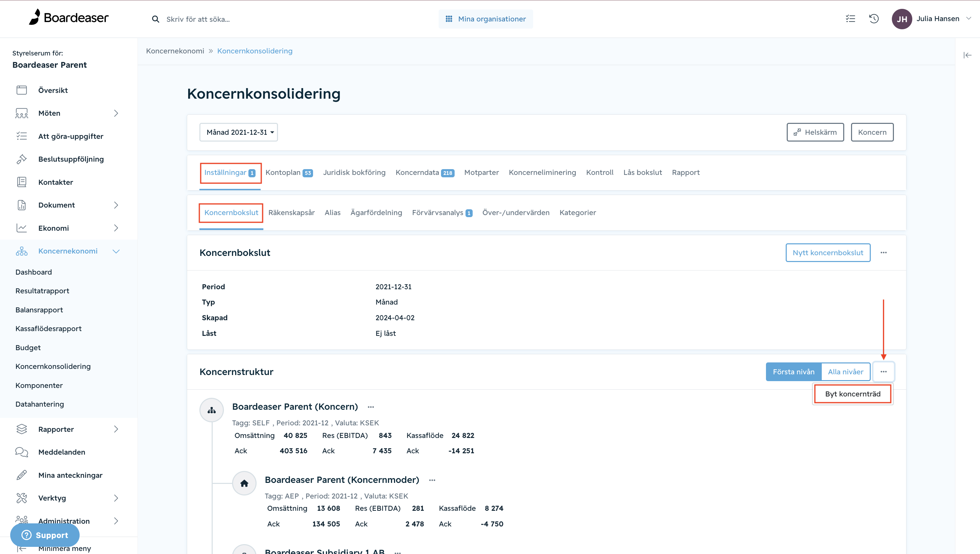The height and width of the screenshot is (554, 980).
Task: Click the Dokument file icon
Action: click(22, 205)
